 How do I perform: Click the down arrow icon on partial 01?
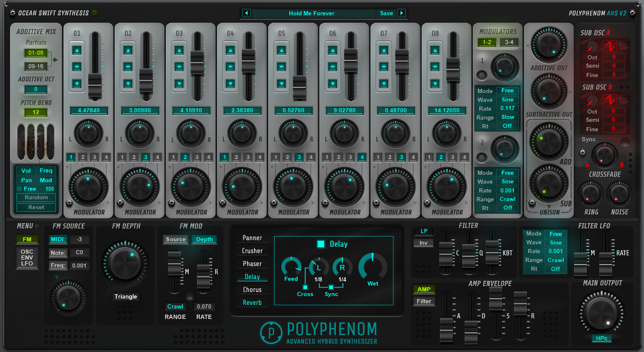click(x=77, y=84)
